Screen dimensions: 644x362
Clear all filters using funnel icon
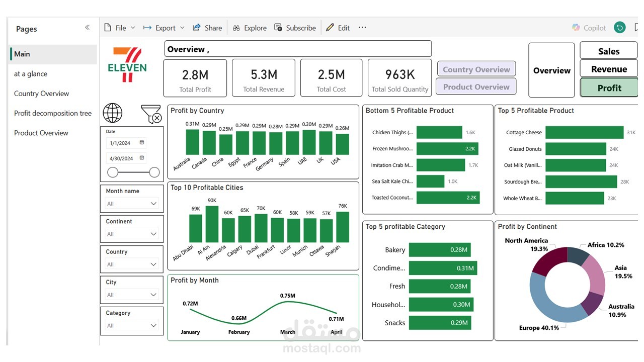coord(151,115)
